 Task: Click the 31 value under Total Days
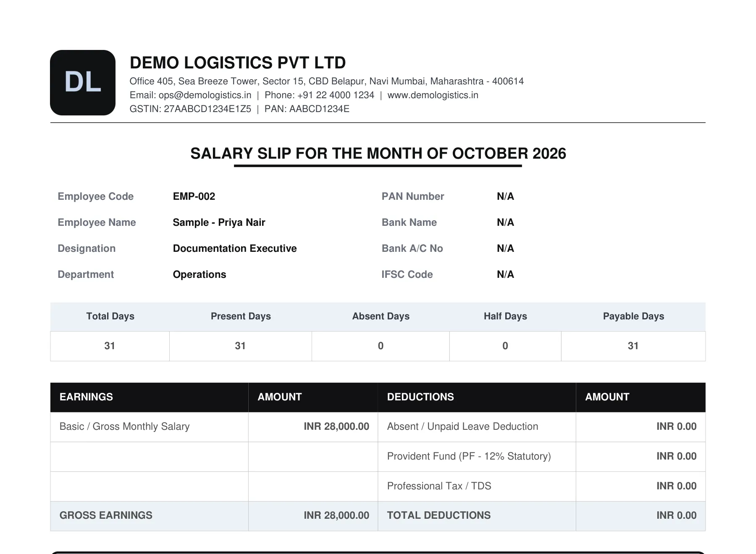click(x=110, y=346)
